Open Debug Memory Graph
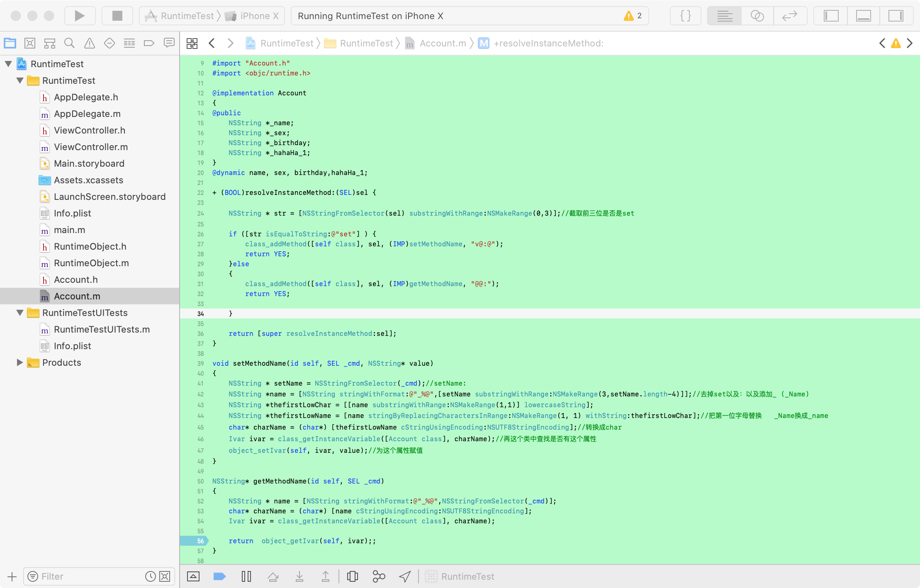The width and height of the screenshot is (920, 588). (379, 576)
